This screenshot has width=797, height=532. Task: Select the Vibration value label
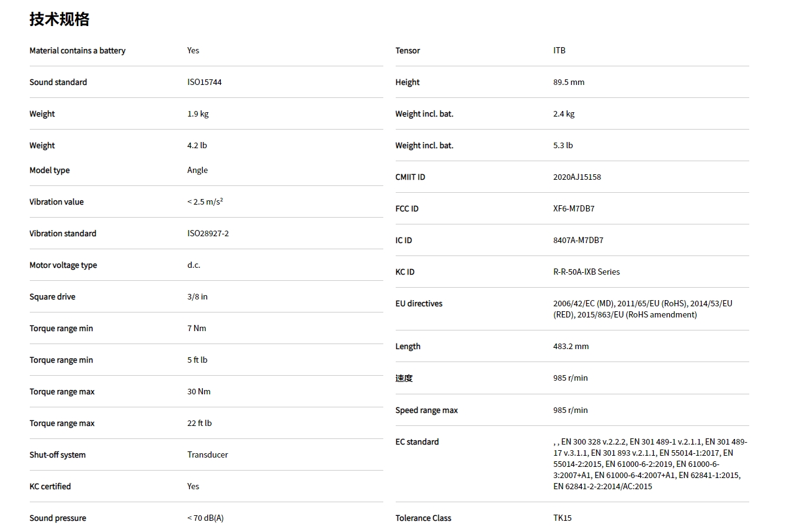pos(56,202)
